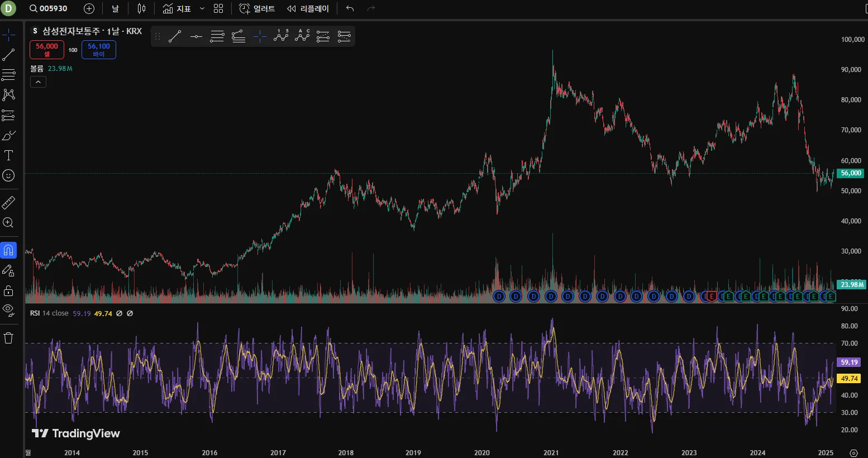868x458 pixels.
Task: Open the 얼러트 alert menu
Action: (257, 8)
